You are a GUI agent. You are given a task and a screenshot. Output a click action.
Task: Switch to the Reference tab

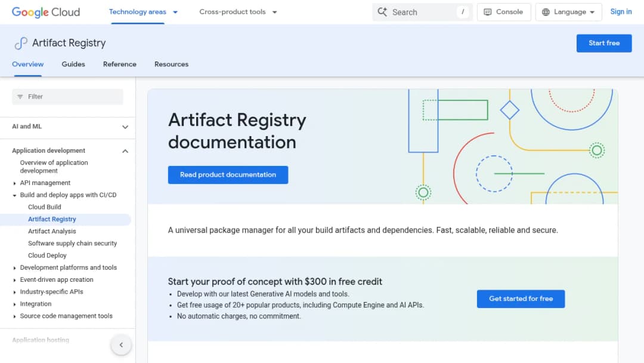119,64
